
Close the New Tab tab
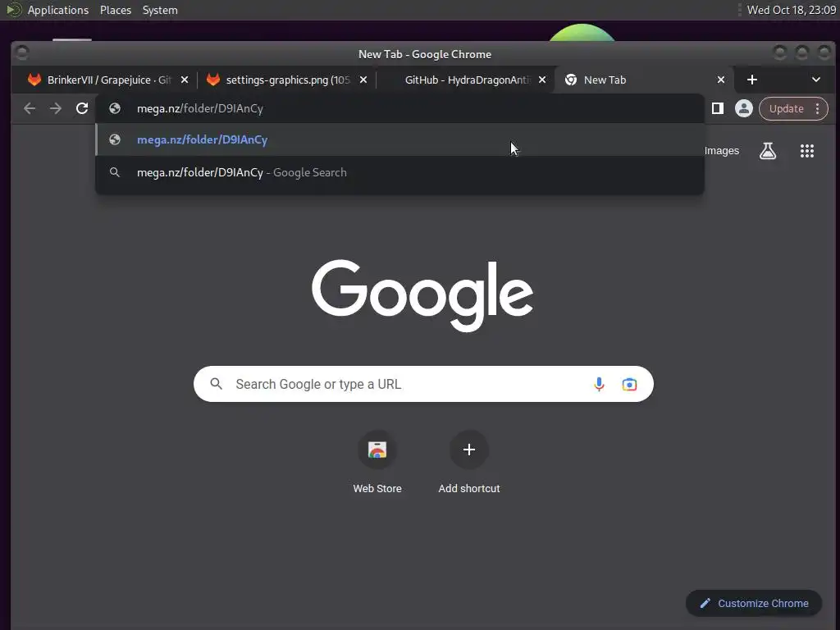click(x=721, y=80)
